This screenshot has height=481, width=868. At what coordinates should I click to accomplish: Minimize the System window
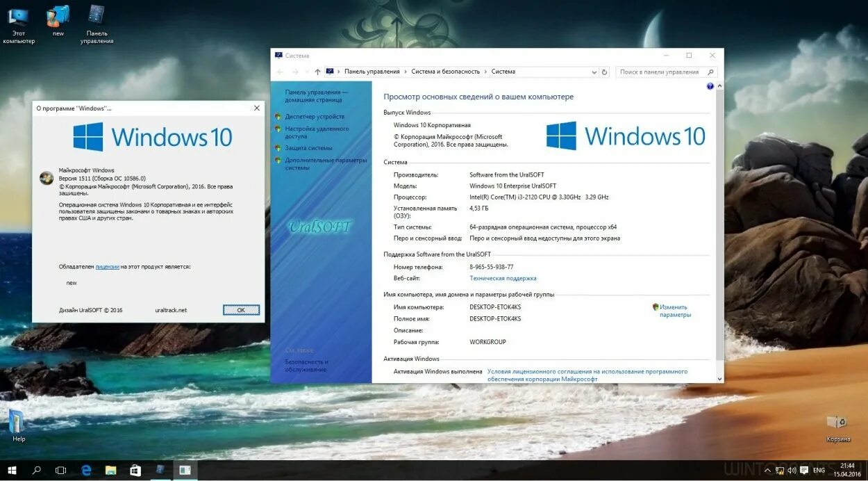point(665,56)
